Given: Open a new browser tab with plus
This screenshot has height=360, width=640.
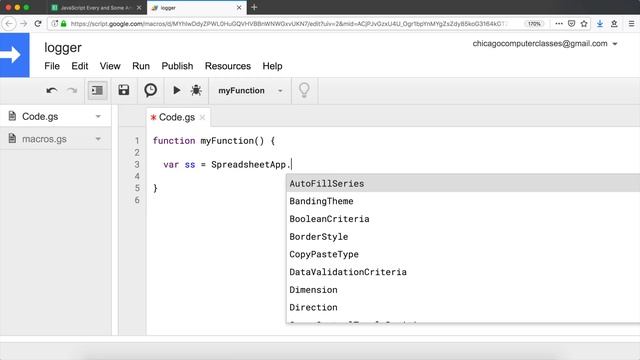Looking at the screenshot, I should 254,7.
